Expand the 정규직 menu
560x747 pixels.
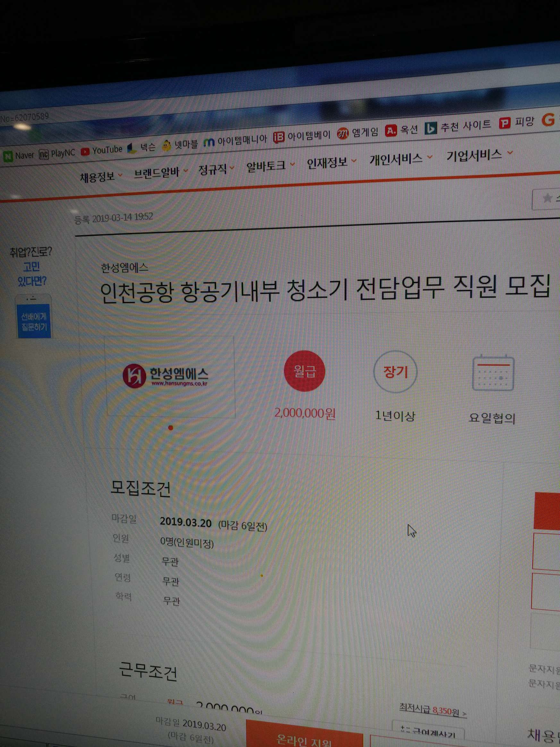click(x=216, y=169)
